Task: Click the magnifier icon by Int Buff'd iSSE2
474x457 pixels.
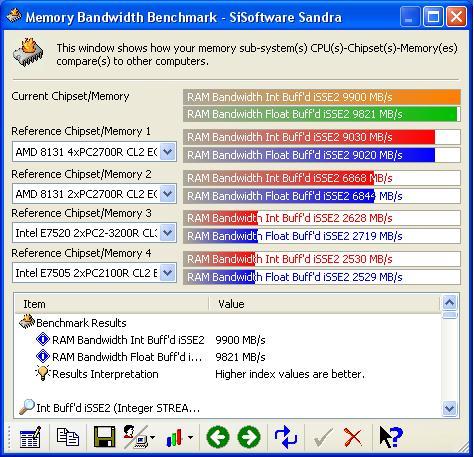Action: pyautogui.click(x=27, y=407)
